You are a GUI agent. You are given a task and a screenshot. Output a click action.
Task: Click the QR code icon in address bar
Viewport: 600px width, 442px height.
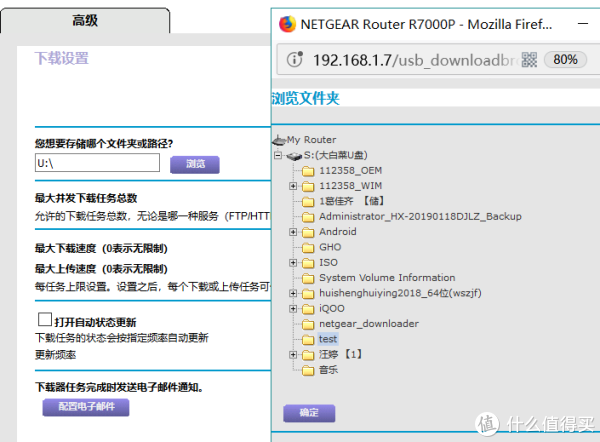tap(529, 60)
